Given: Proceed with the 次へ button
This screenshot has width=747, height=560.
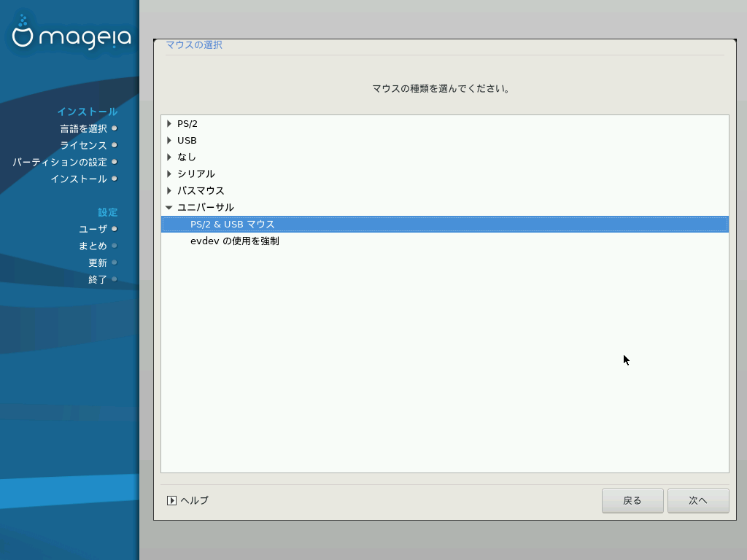Looking at the screenshot, I should (x=698, y=501).
